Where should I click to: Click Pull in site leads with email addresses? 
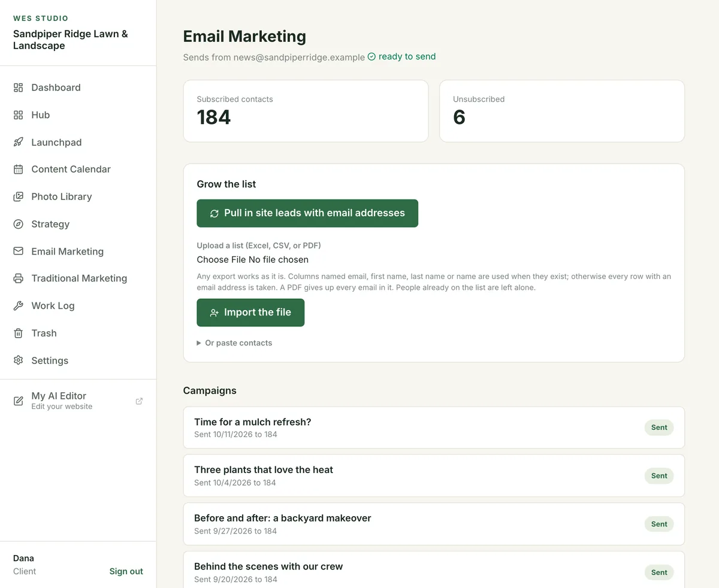(307, 213)
